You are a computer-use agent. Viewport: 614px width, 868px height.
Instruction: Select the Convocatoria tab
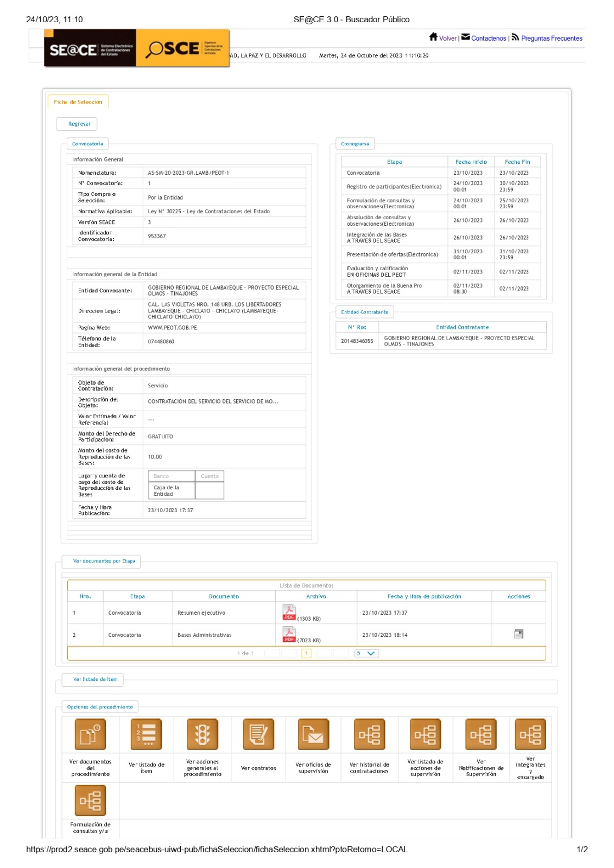coord(87,144)
